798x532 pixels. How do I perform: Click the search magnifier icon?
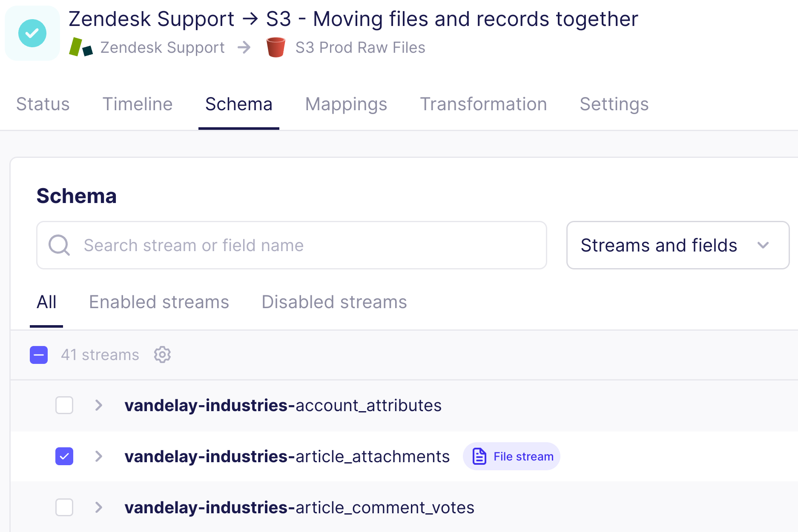[59, 245]
